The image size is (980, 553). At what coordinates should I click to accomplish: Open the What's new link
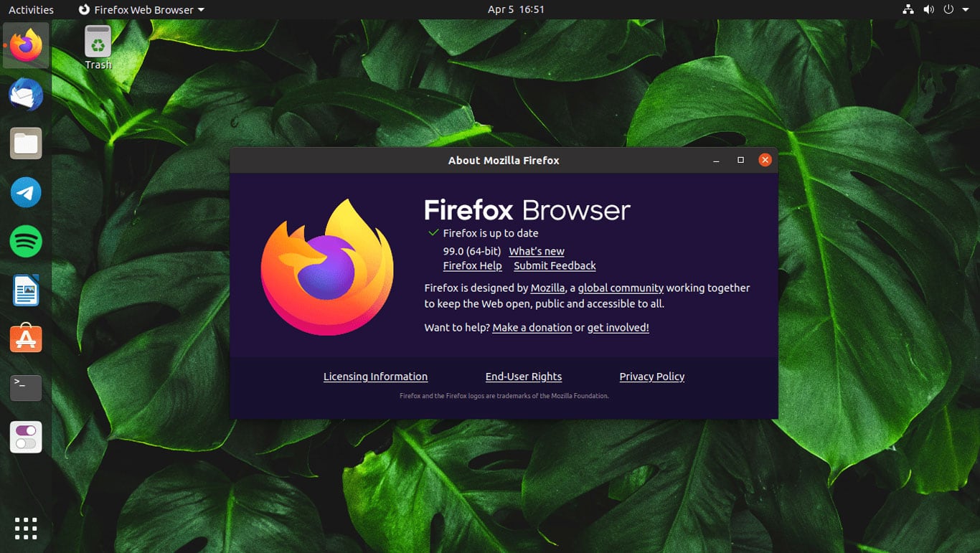click(x=537, y=251)
